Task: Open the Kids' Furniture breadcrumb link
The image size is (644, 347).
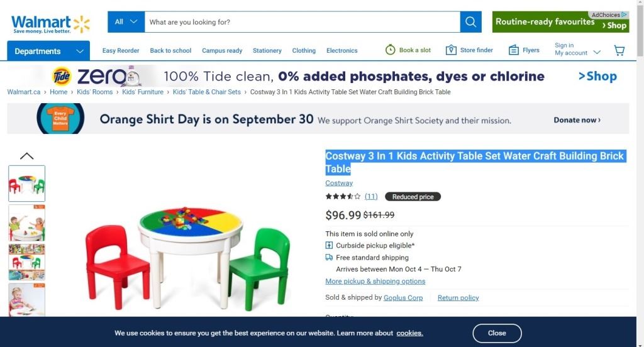Action: pyautogui.click(x=143, y=92)
